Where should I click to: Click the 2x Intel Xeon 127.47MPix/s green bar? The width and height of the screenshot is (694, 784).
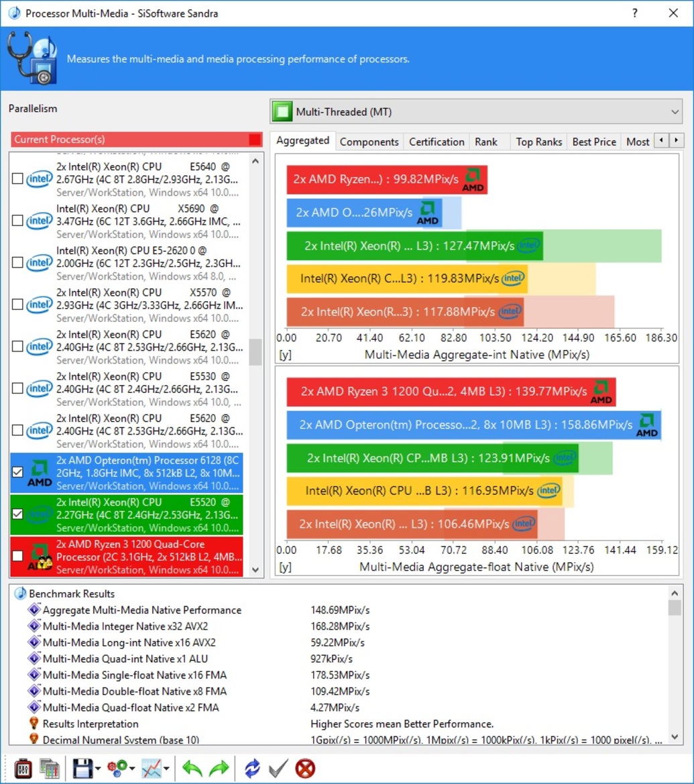point(414,245)
